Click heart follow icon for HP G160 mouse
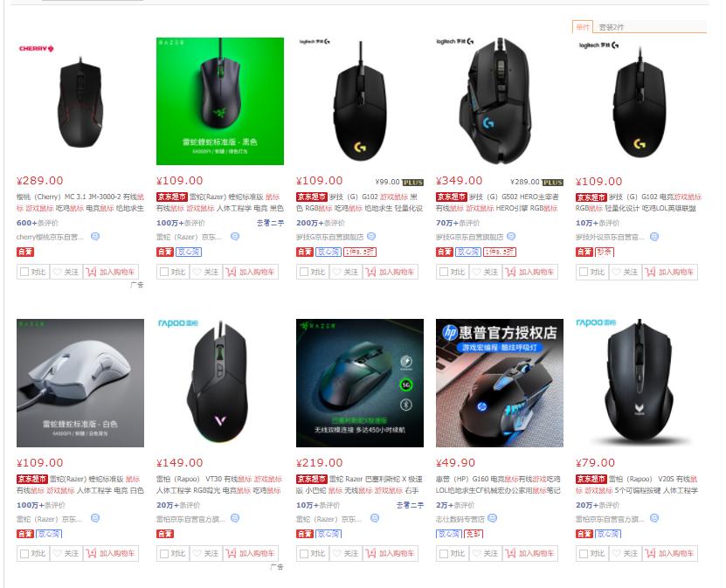This screenshot has height=588, width=726. (x=476, y=553)
